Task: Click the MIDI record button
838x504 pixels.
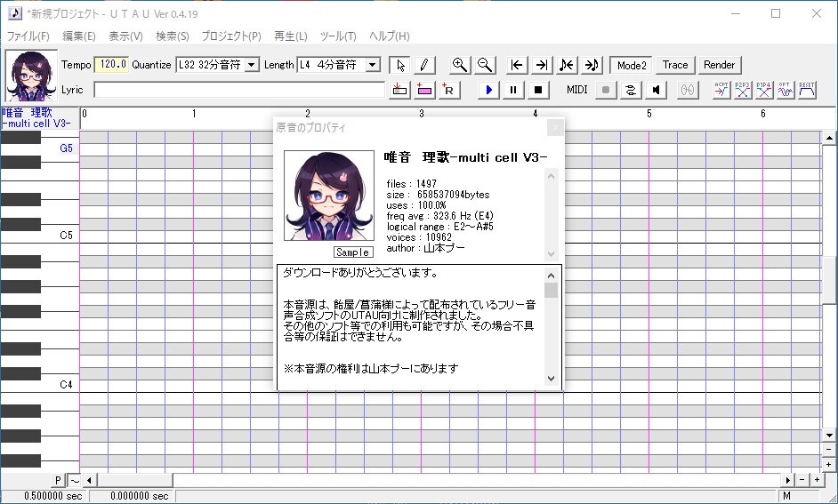Action: coord(606,90)
